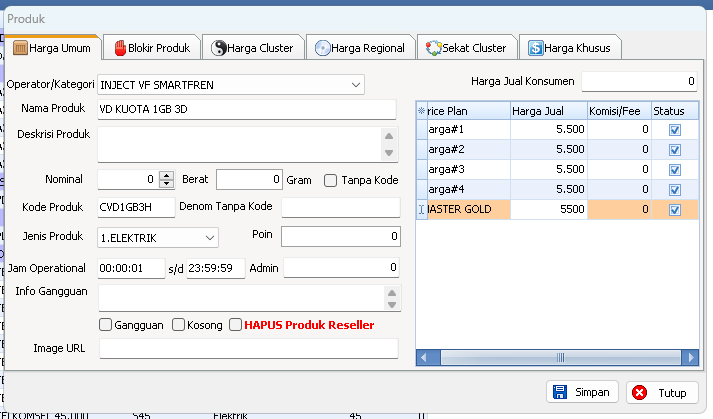Focus the Deskrisi Produk text area
This screenshot has height=419, width=713.
(x=240, y=145)
